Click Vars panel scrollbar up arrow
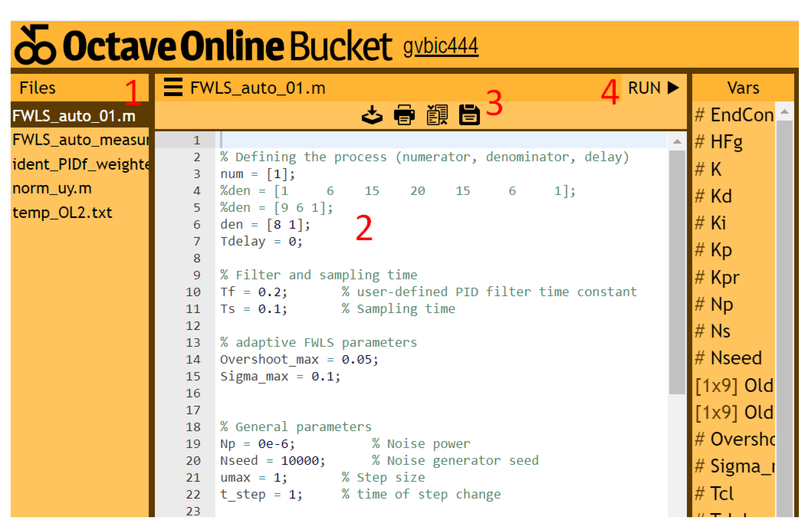 coord(784,112)
